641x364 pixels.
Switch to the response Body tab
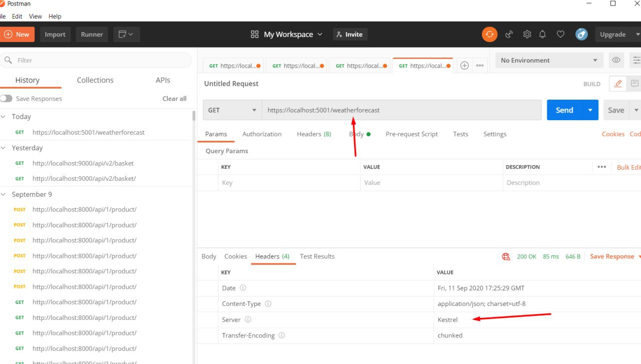(x=209, y=256)
